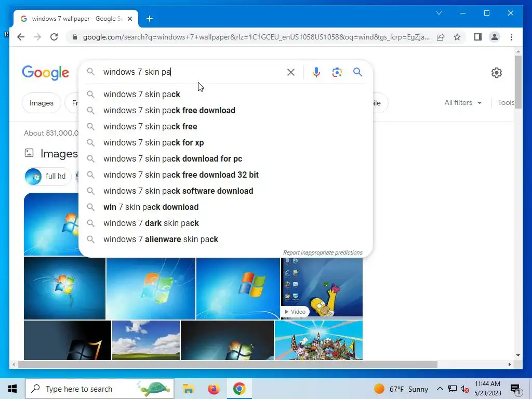Click the taskbar search box

tap(100, 389)
